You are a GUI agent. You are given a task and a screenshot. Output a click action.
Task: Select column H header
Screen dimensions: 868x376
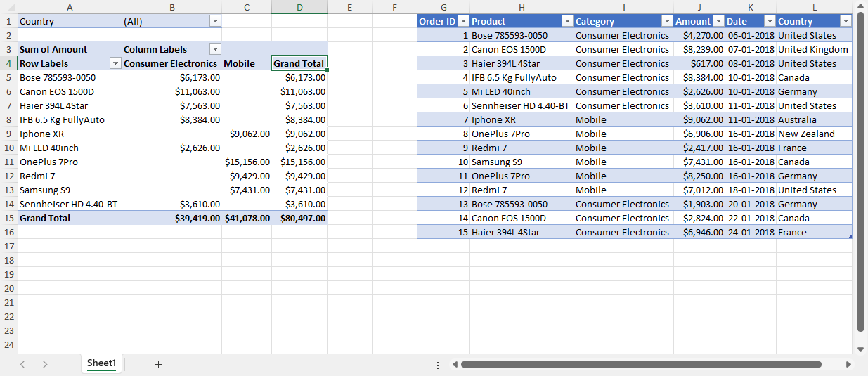click(x=522, y=7)
